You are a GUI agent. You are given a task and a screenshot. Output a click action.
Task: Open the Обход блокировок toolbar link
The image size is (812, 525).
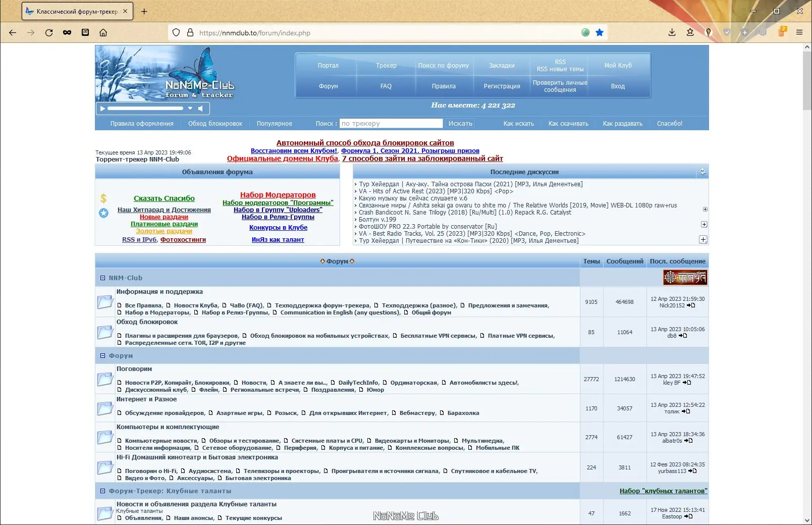[215, 124]
